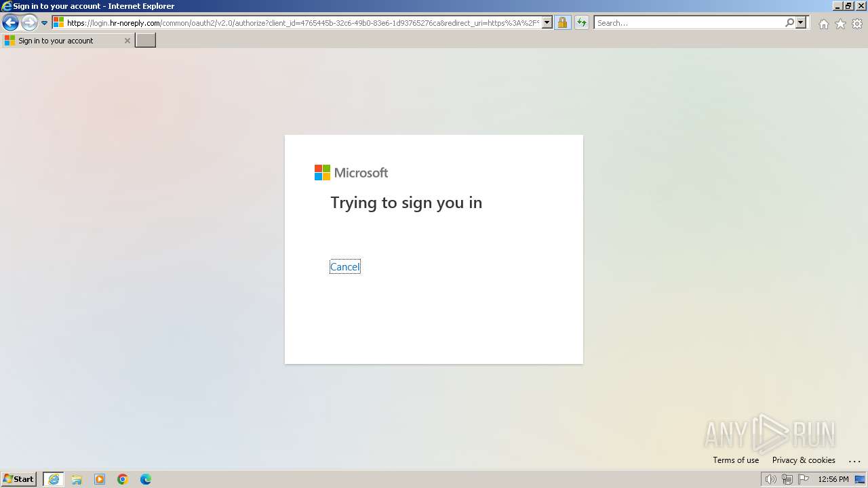
Task: Open the Terms of use link
Action: pos(736,460)
